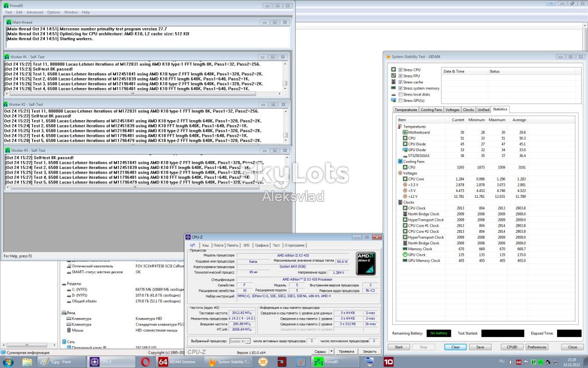Switch to 5.jpg - Paint taskbar button
Viewport: 588px width, 368px height.
tap(62, 362)
